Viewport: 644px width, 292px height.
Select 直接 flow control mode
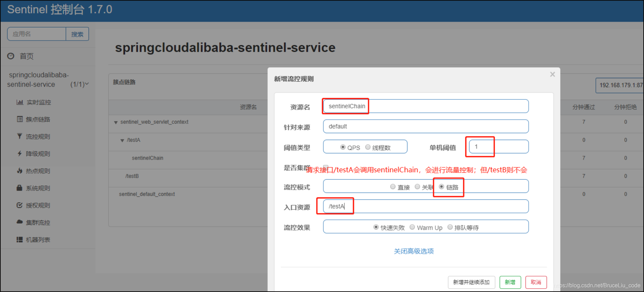393,187
